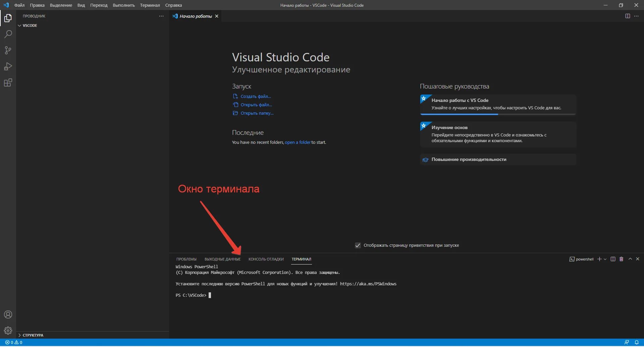This screenshot has height=347, width=644.
Task: Toggle 'Отображать страницу приветствия при запуске' checkbox
Action: click(x=358, y=245)
